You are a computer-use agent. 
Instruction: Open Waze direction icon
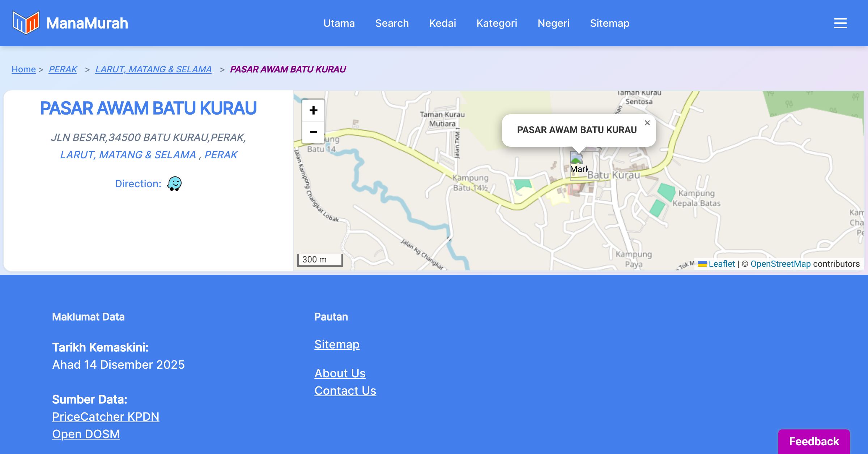coord(174,184)
